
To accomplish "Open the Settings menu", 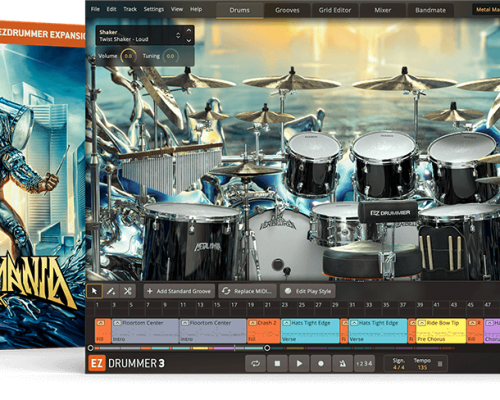I will coord(154,9).
